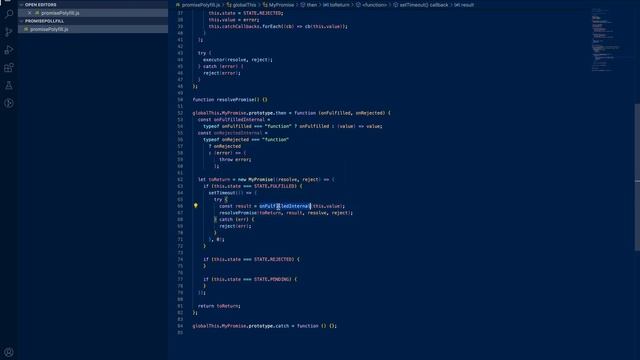640x360 pixels.
Task: Open the Run and Debug view
Action: pyautogui.click(x=9, y=50)
